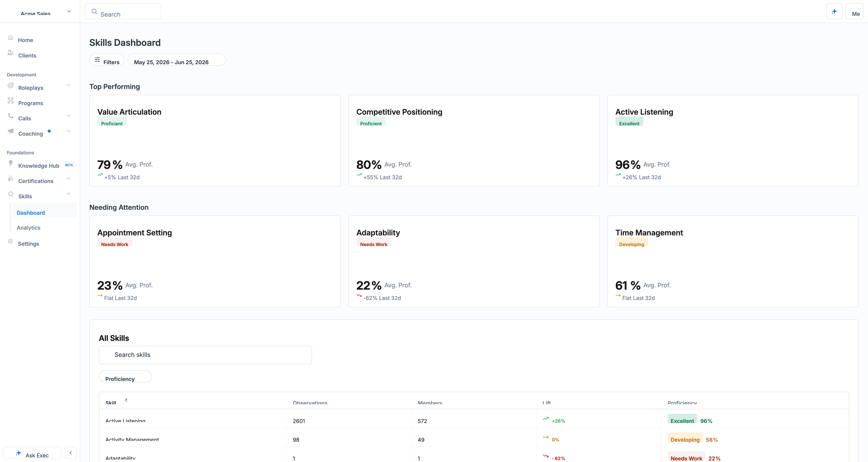Click Needs Work badge in Adaptability row
Screen dimensions: 868x462
point(686,457)
